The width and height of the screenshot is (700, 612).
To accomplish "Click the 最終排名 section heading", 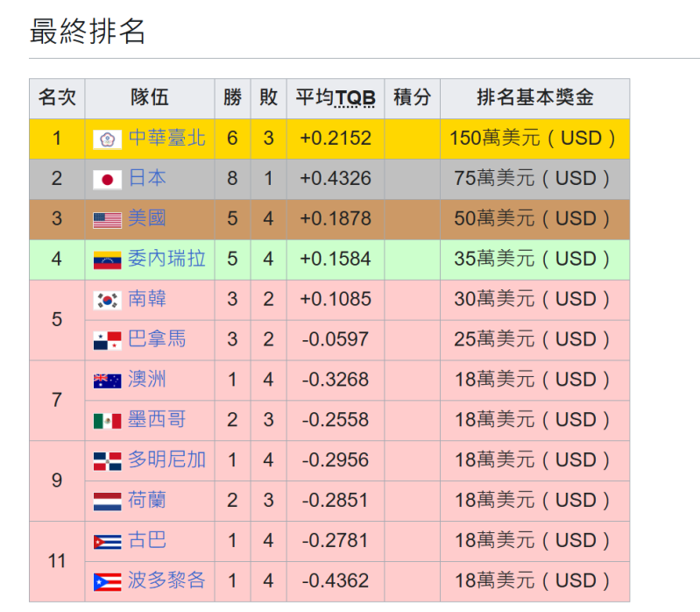I will [88, 32].
